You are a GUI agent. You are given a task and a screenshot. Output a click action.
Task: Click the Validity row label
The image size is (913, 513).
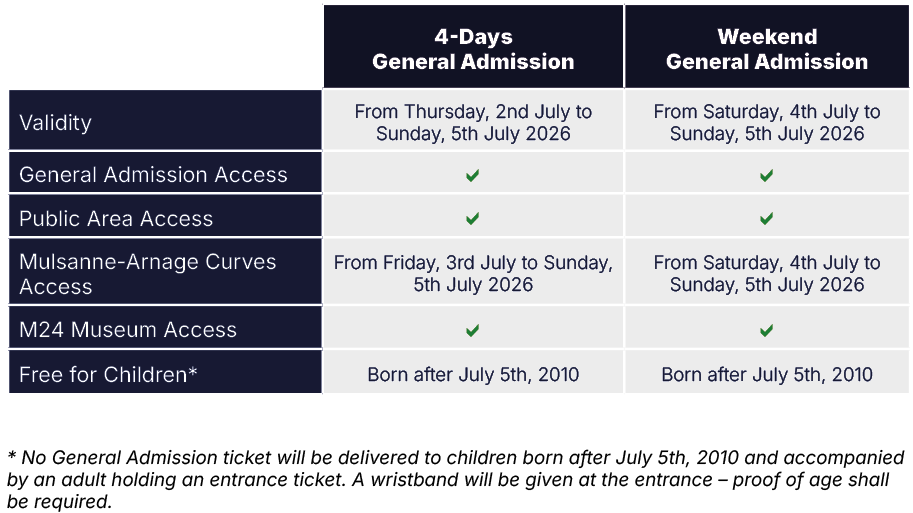click(x=56, y=123)
